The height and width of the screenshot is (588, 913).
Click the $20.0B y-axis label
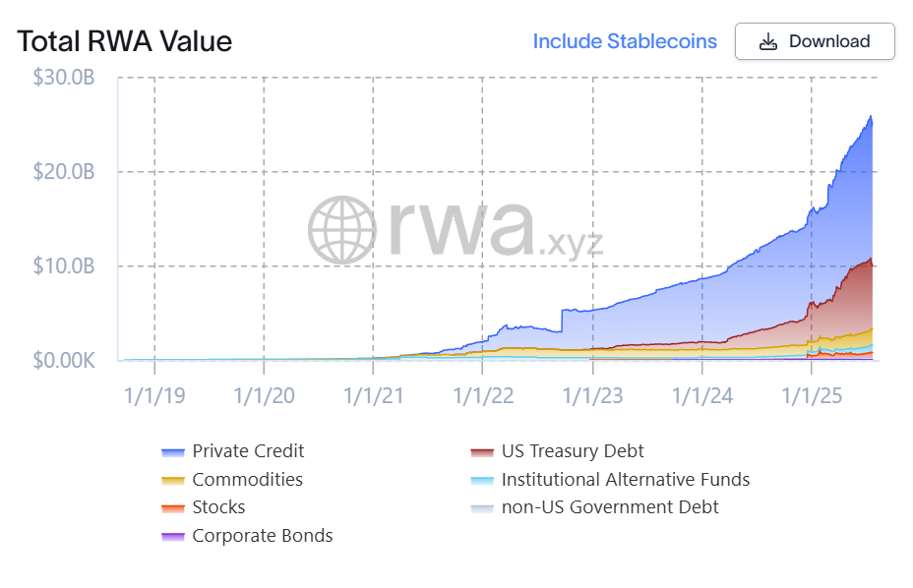(64, 172)
